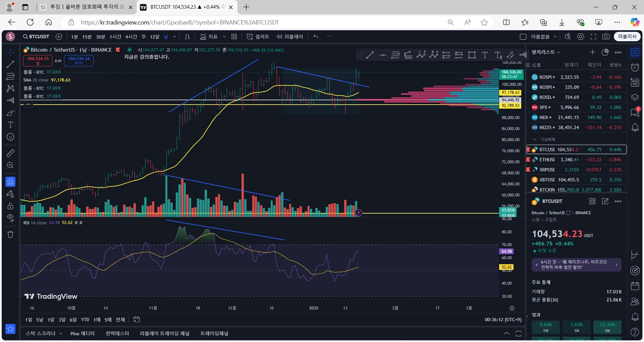The width and height of the screenshot is (644, 342).
Task: Click the Publish button
Action: pyautogui.click(x=627, y=37)
